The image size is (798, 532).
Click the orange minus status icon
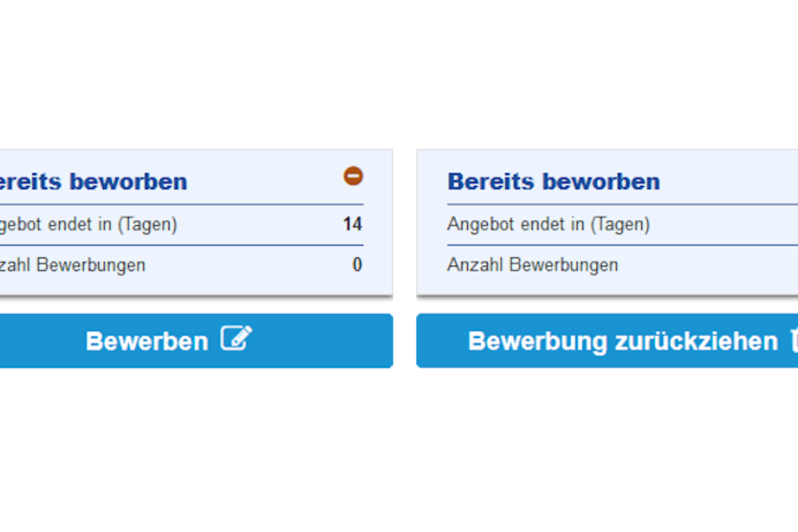click(353, 176)
